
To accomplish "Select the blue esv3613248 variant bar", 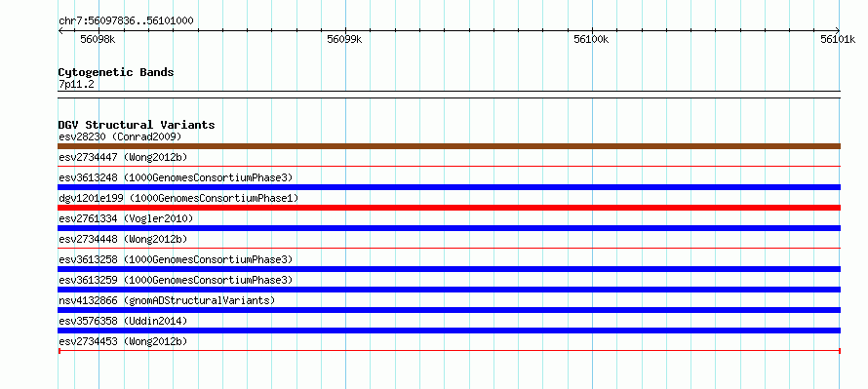I will click(x=449, y=187).
